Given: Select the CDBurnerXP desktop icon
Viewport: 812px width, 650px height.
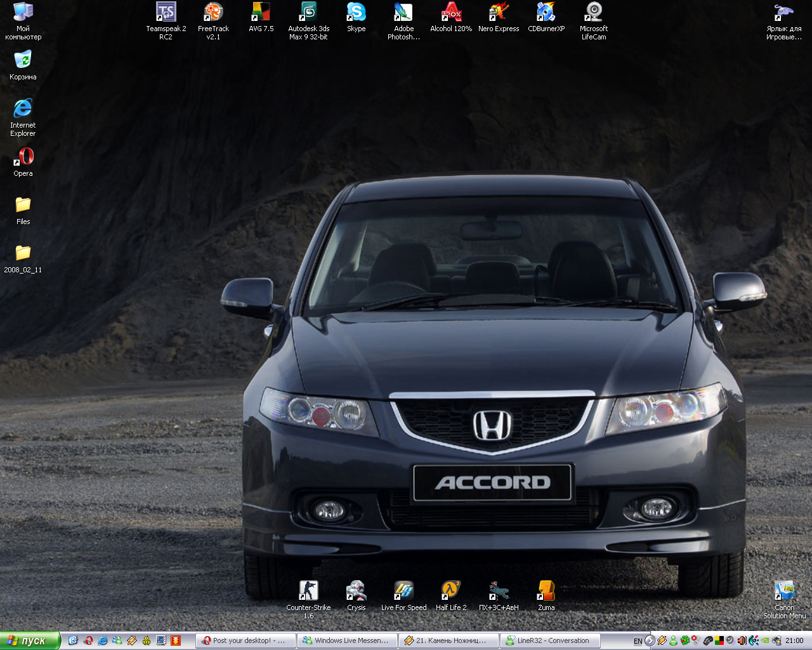Looking at the screenshot, I should pyautogui.click(x=546, y=17).
